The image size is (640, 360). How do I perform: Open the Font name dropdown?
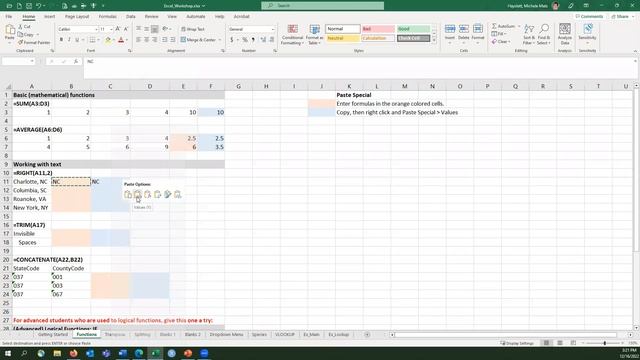pos(96,29)
